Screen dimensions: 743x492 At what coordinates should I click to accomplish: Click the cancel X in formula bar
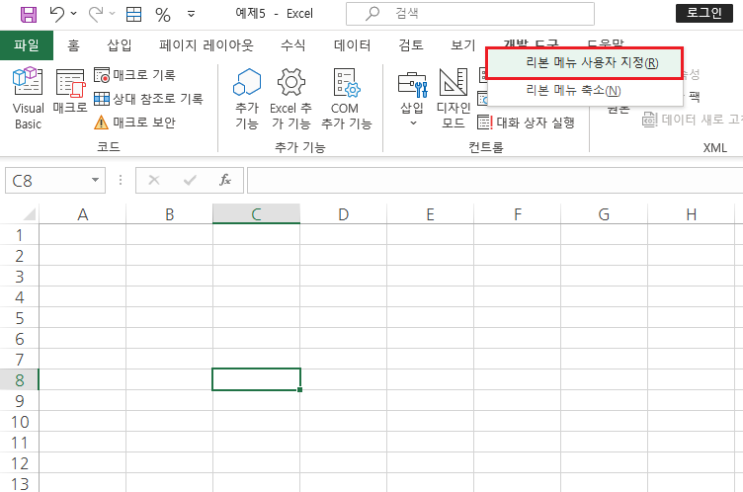(x=154, y=180)
